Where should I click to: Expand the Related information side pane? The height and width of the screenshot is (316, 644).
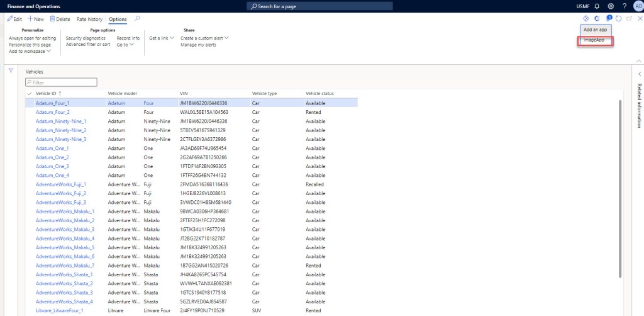[x=639, y=74]
